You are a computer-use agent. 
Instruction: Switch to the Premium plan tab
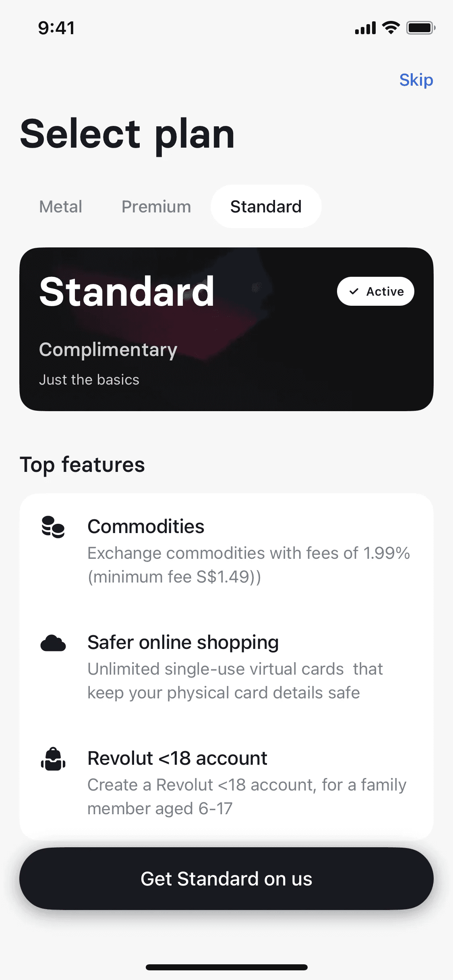tap(156, 206)
